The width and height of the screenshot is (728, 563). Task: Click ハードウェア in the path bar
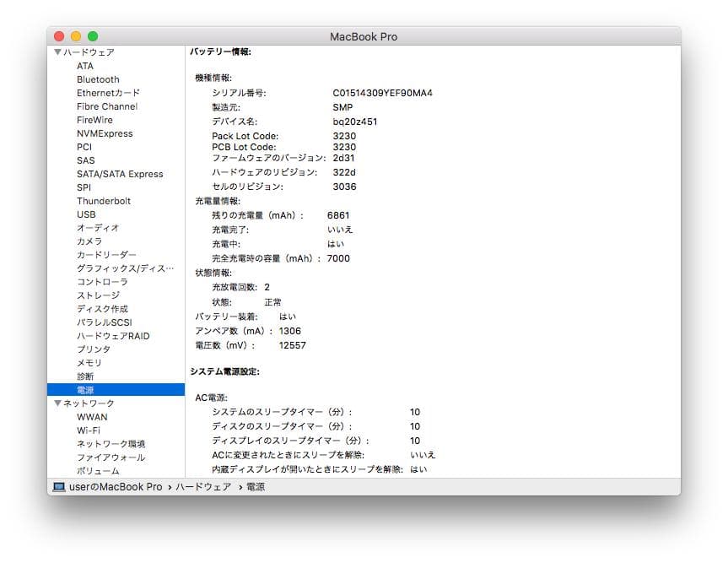[203, 487]
